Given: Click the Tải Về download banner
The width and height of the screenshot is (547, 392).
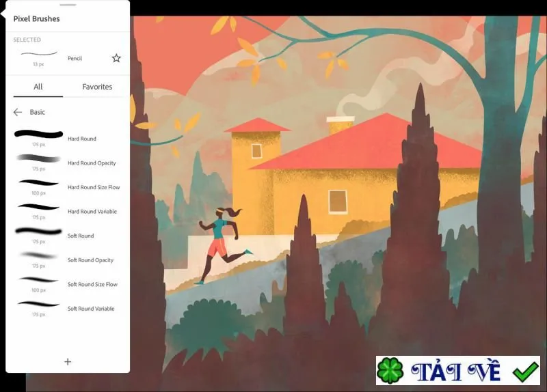Looking at the screenshot, I should [x=457, y=370].
